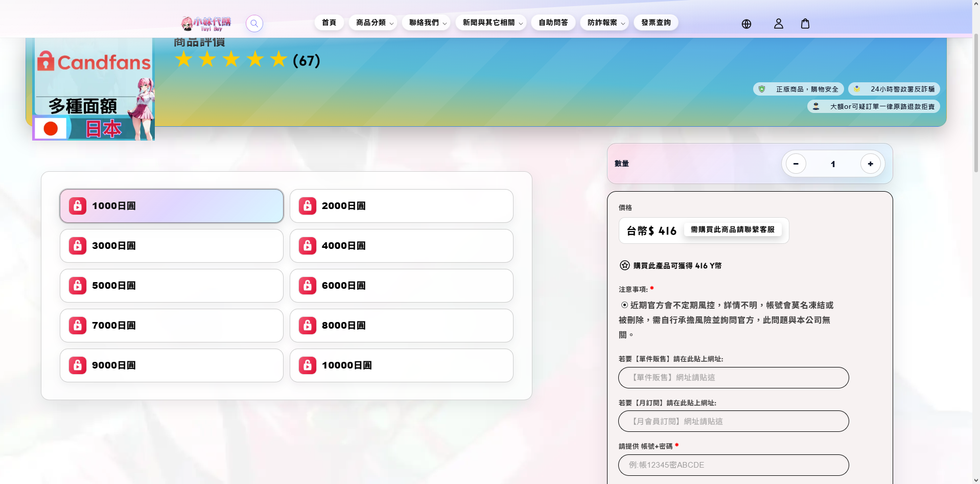Open the 發票查詢 page

point(656,22)
